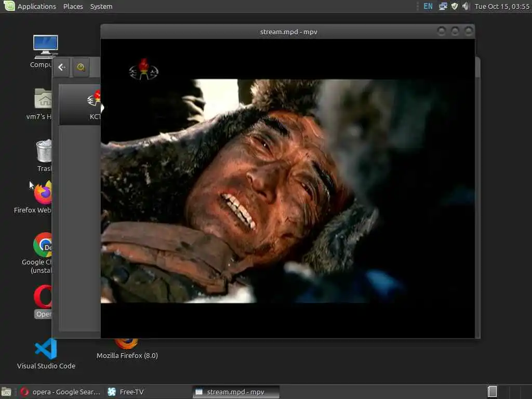
Task: Show the calendar from the clock
Action: [502, 6]
